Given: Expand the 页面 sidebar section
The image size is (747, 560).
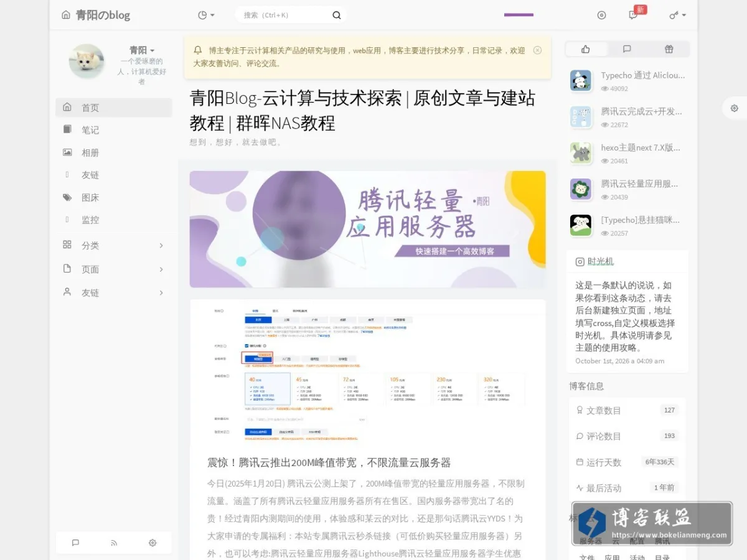Looking at the screenshot, I should point(114,269).
